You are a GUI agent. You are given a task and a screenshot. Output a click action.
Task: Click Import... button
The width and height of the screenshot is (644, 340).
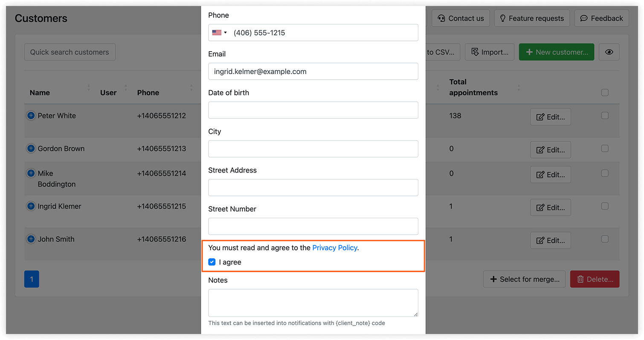tap(490, 52)
